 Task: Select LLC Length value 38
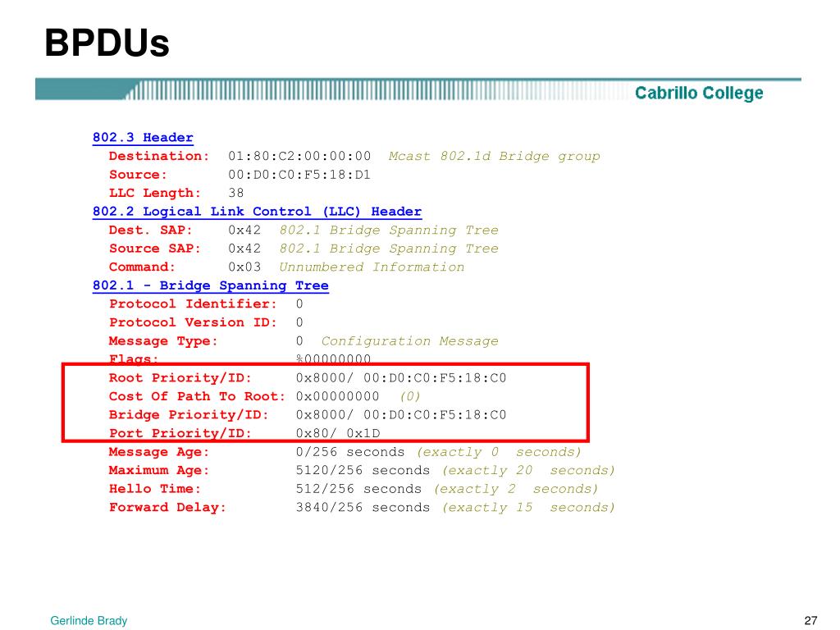coord(236,193)
